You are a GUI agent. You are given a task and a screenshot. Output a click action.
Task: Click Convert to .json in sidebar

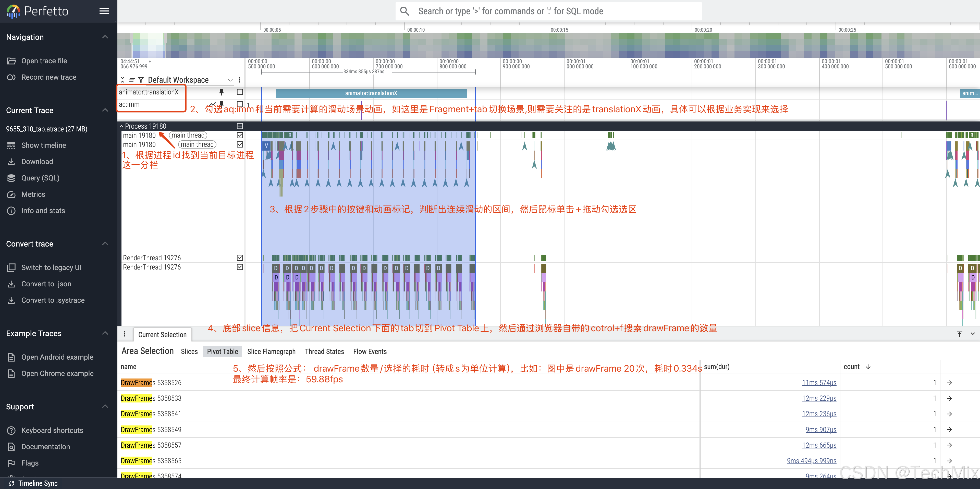[x=46, y=284]
